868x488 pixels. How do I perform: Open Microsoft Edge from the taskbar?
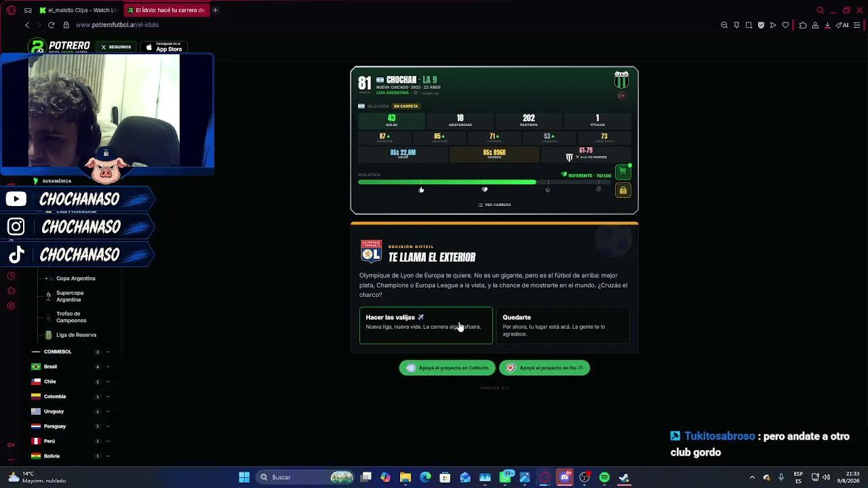tap(425, 477)
